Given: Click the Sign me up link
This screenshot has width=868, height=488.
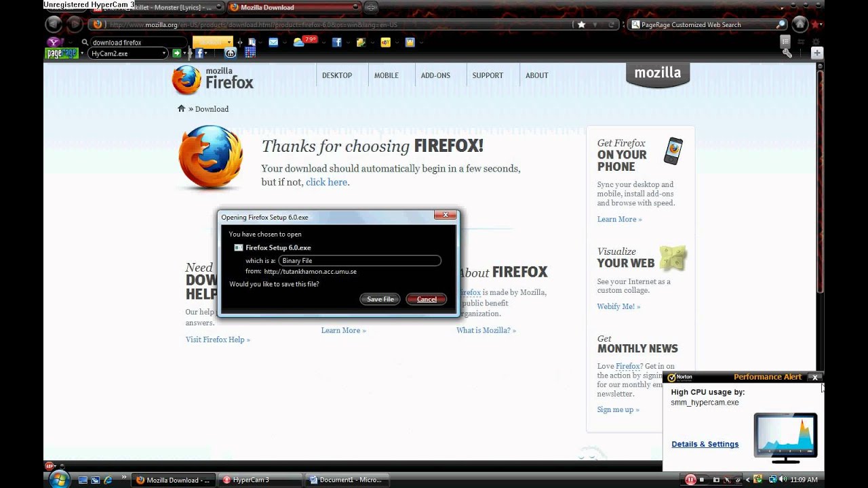Looking at the screenshot, I should coord(618,409).
